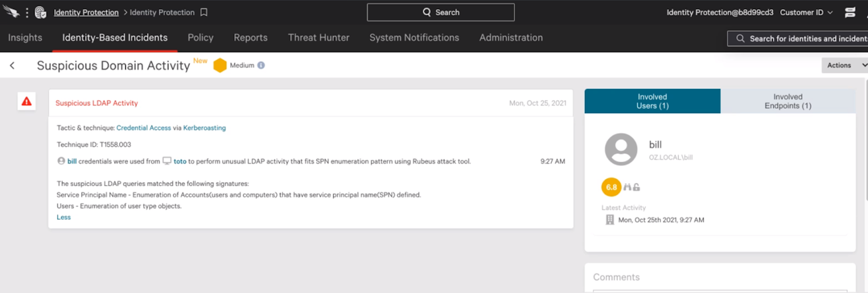Open the System Notifications tab

pyautogui.click(x=414, y=37)
